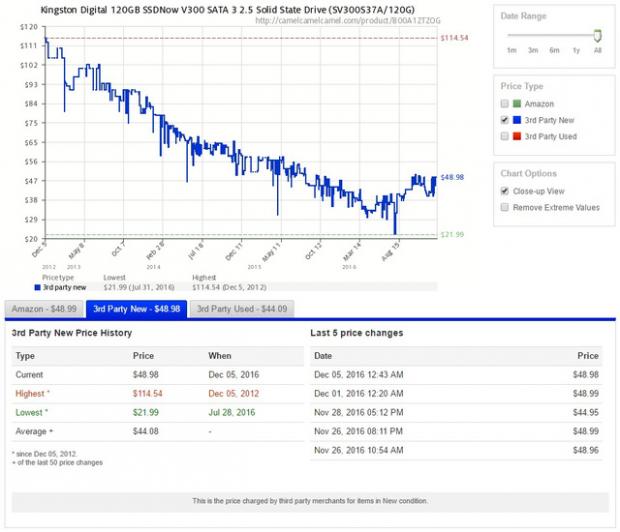The image size is (620, 532).
Task: Click the $114.54 highest price chart label
Action: pyautogui.click(x=454, y=38)
